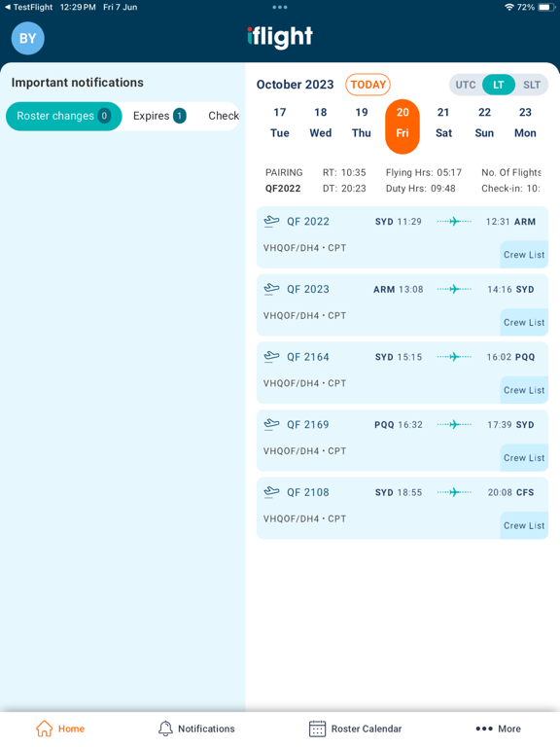Jump to TODAY in the calendar
560x747 pixels.
[x=367, y=85]
